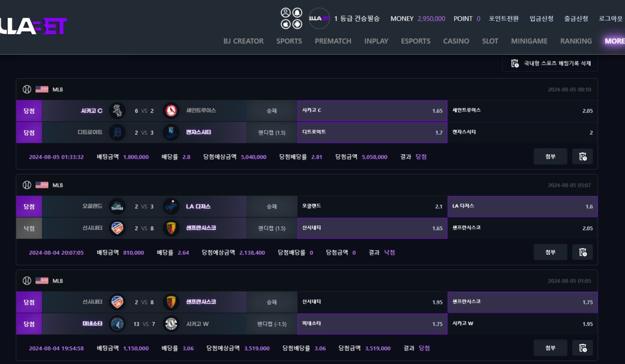This screenshot has width=625, height=364.
Task: Expand the MORE menu
Action: coord(615,41)
